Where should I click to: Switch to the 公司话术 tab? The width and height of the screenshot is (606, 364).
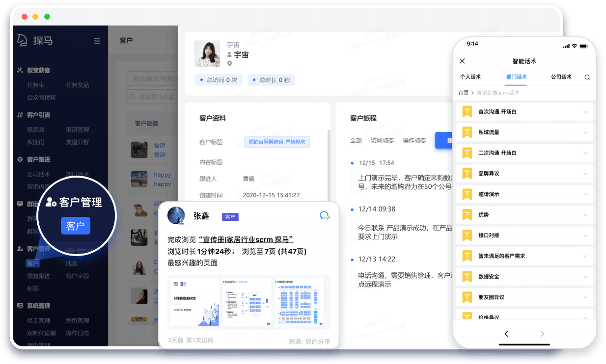click(561, 77)
